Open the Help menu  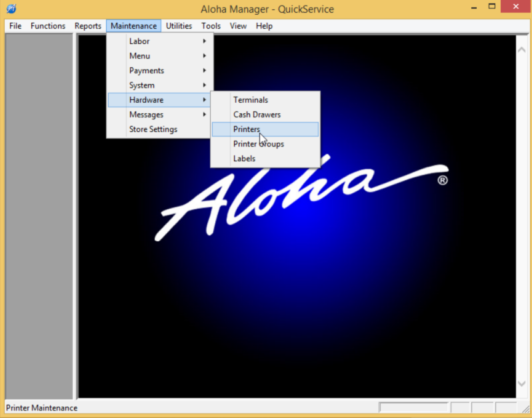264,26
